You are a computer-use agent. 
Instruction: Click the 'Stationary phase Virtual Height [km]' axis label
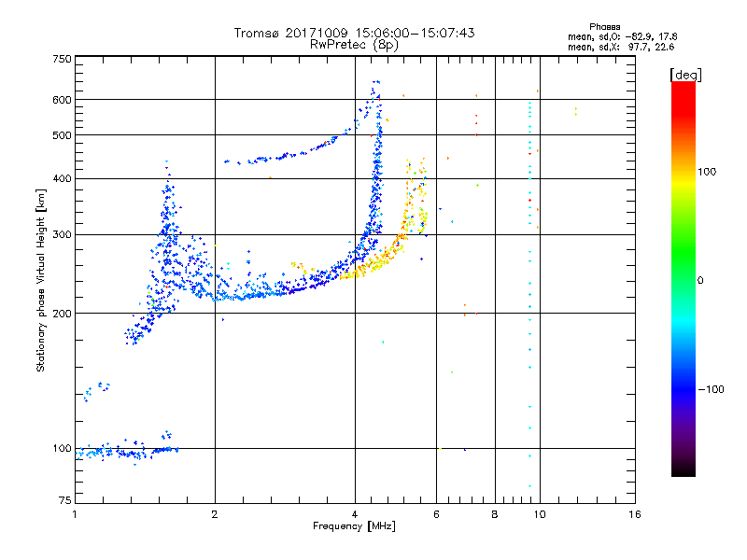41,280
